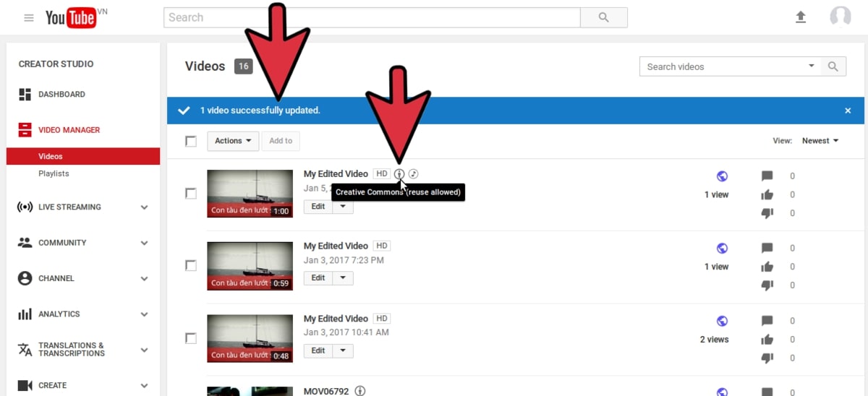Click the public globe icon for the 1:00 video
The width and height of the screenshot is (868, 396).
pos(722,176)
